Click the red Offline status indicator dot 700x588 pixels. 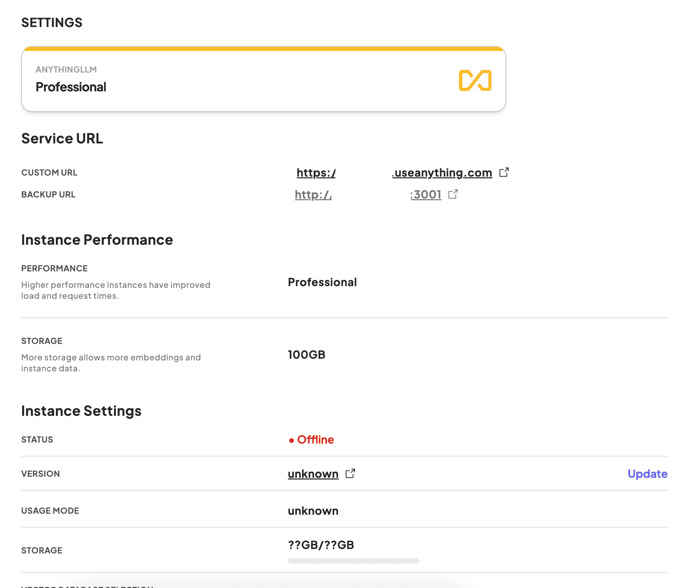(x=291, y=440)
